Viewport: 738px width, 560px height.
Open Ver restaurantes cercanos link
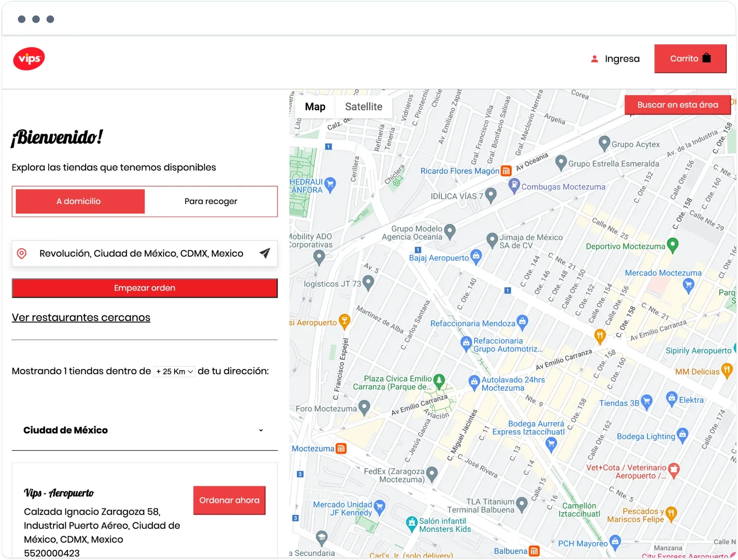[81, 318]
